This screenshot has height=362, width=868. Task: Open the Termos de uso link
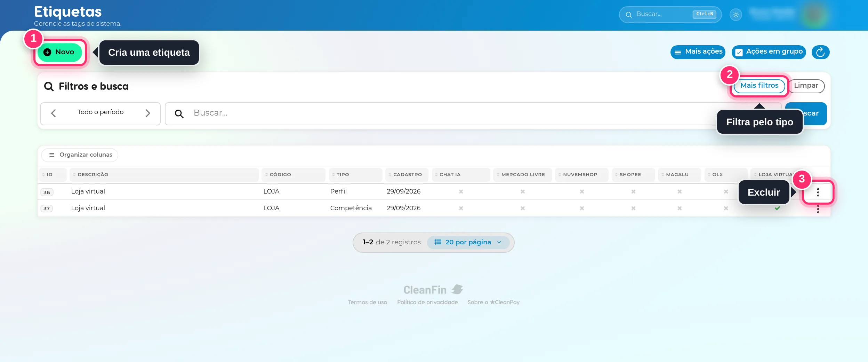pos(368,302)
